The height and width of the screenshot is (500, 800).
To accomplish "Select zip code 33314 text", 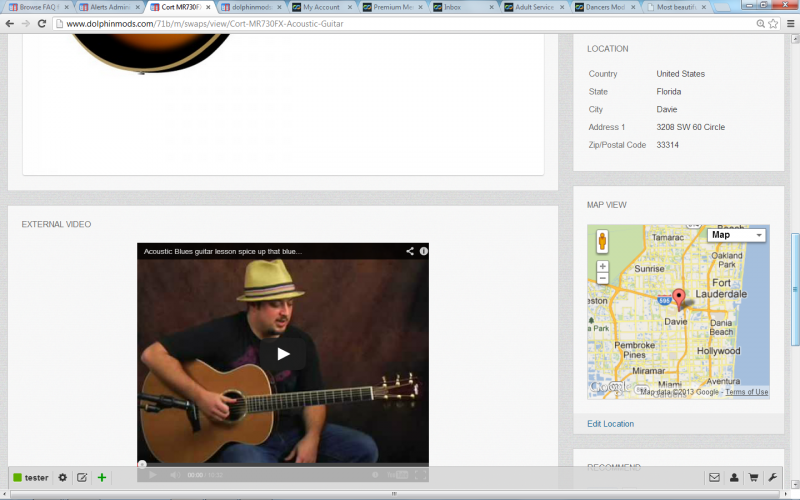I will click(x=667, y=145).
